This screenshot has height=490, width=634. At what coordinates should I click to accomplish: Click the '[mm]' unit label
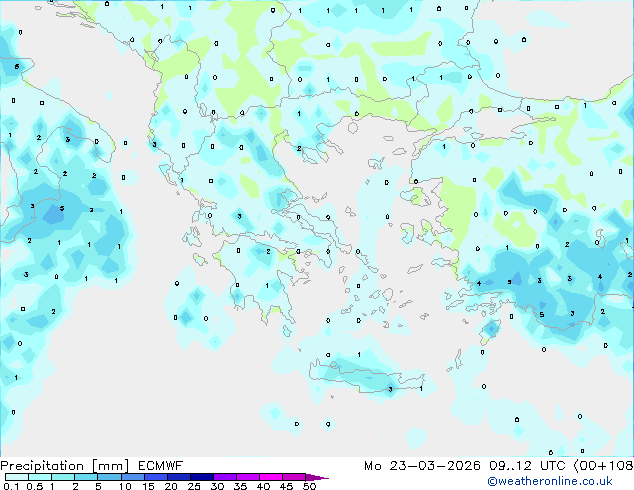coord(111,466)
